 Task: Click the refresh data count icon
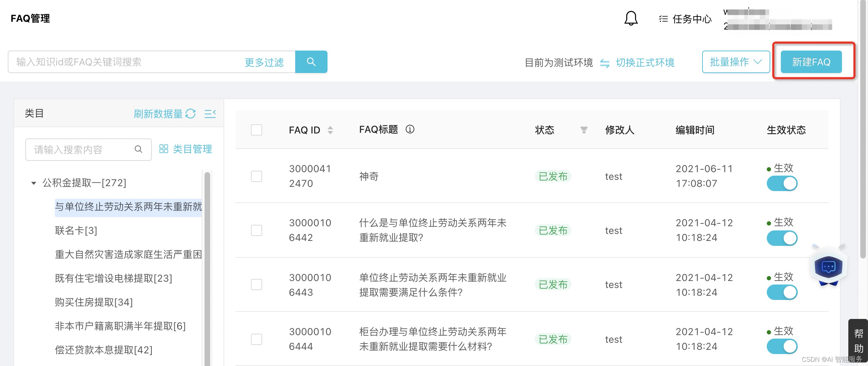tap(190, 113)
